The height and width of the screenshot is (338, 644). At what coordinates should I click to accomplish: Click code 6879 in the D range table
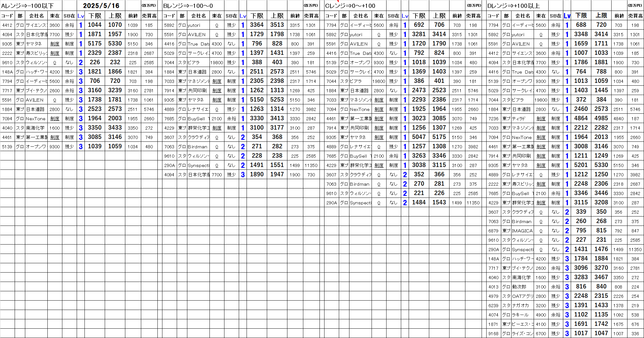pos(493,231)
